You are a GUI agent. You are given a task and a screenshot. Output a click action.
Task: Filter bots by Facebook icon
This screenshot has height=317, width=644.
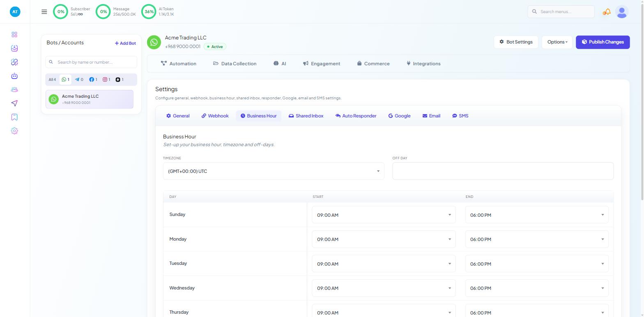click(93, 80)
